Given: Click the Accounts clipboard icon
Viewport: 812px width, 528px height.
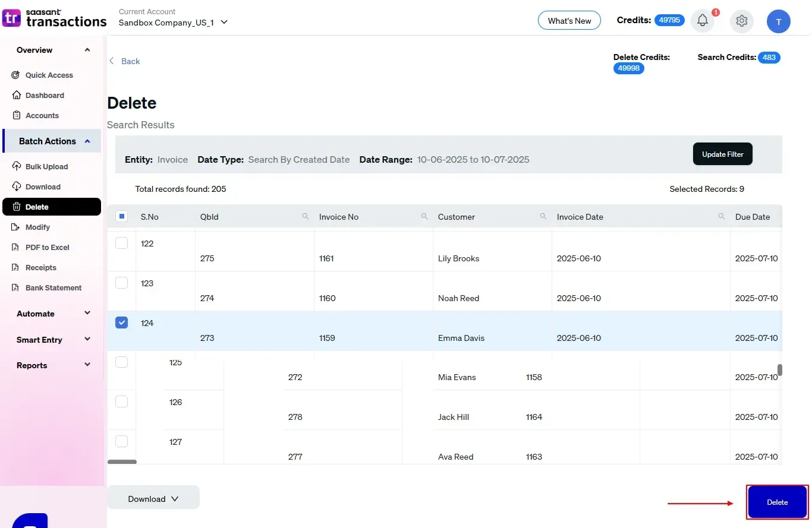Looking at the screenshot, I should coord(16,115).
